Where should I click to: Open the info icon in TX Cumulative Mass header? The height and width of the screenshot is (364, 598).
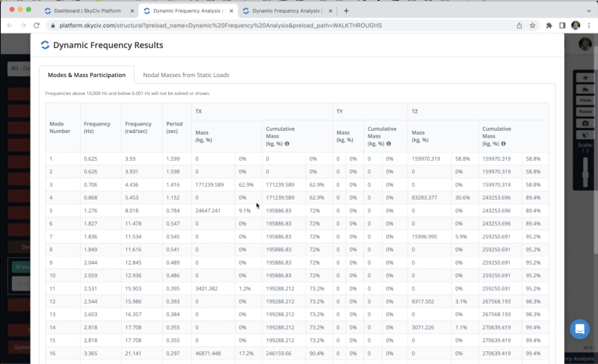point(287,144)
